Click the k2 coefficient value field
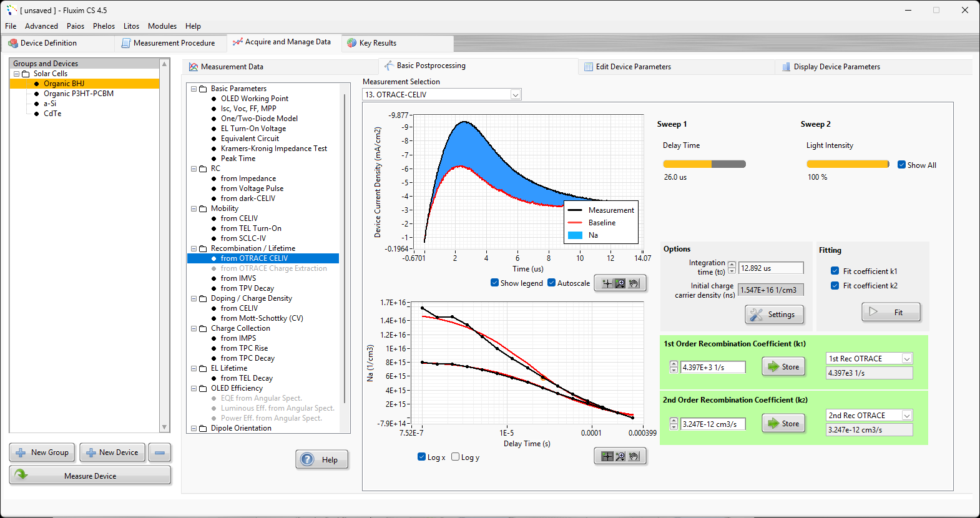Image resolution: width=980 pixels, height=518 pixels. [x=713, y=424]
